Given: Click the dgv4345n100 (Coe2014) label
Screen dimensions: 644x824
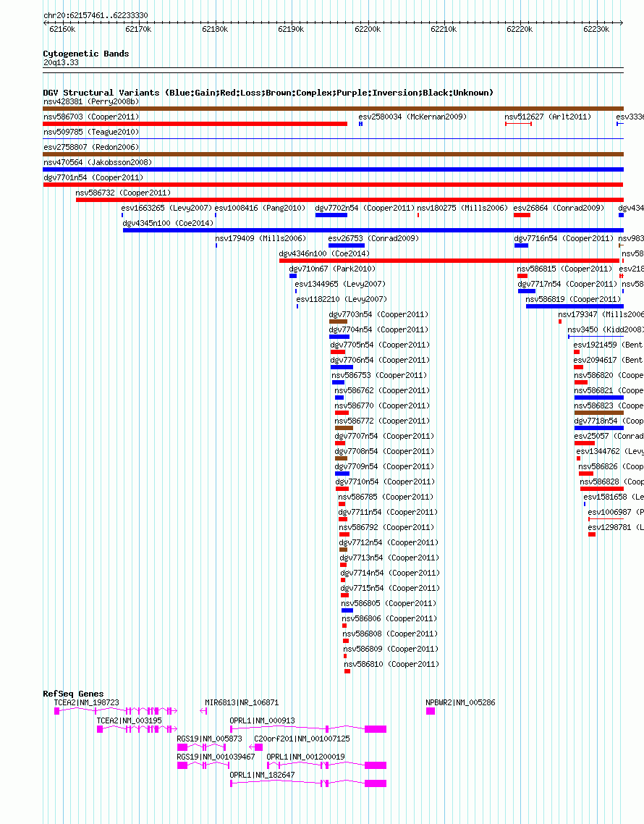Looking at the screenshot, I should point(168,223).
